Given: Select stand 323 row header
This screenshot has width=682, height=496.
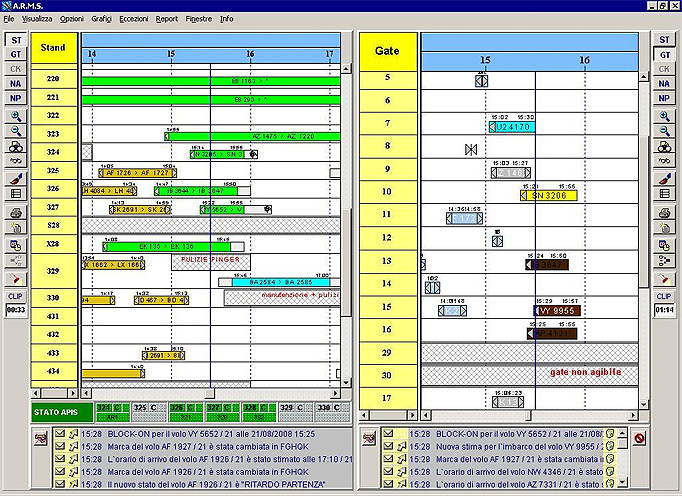Looking at the screenshot, I should click(x=53, y=134).
